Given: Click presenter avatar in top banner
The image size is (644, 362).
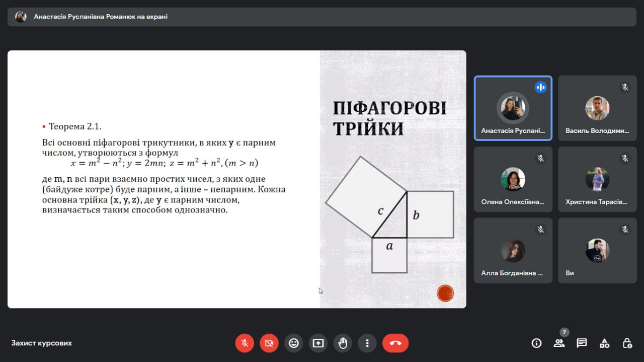Looking at the screenshot, I should pyautogui.click(x=21, y=17).
